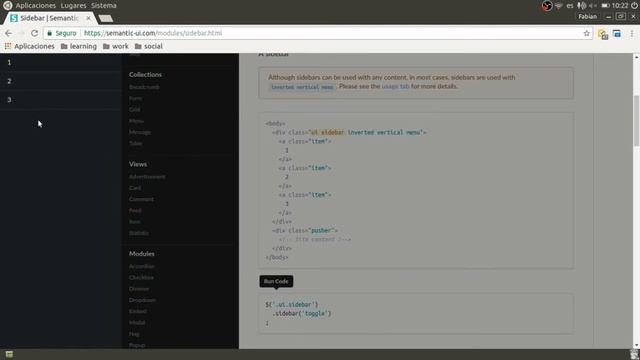Click the power shutdown icon

[x=634, y=5]
